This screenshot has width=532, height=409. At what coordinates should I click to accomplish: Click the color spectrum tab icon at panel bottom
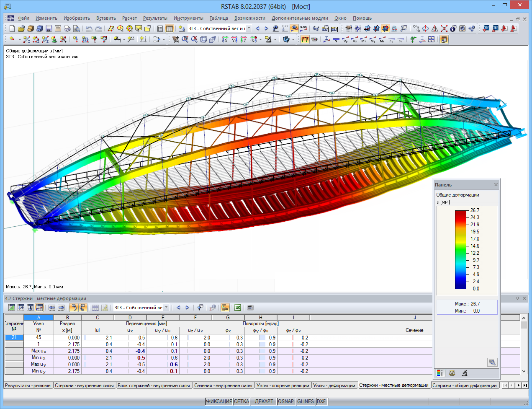[x=439, y=373]
